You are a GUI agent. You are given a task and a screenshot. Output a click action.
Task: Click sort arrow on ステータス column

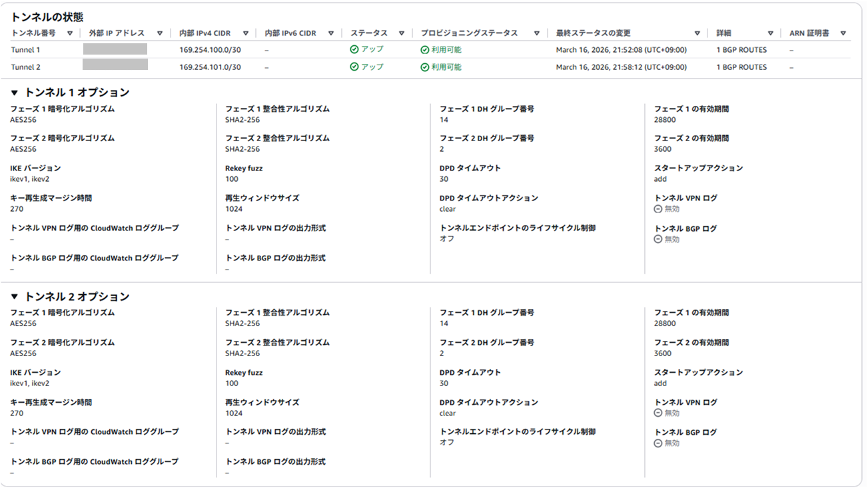(x=401, y=33)
